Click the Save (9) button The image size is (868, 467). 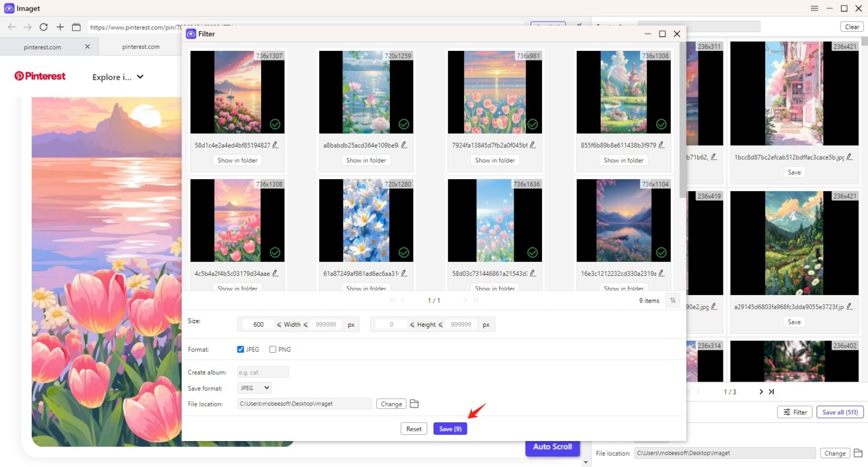[450, 429]
